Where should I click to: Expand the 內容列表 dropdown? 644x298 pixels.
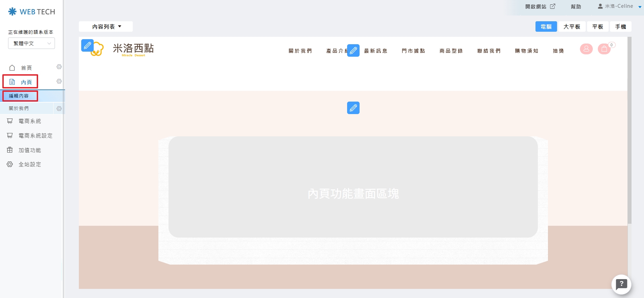(x=106, y=27)
